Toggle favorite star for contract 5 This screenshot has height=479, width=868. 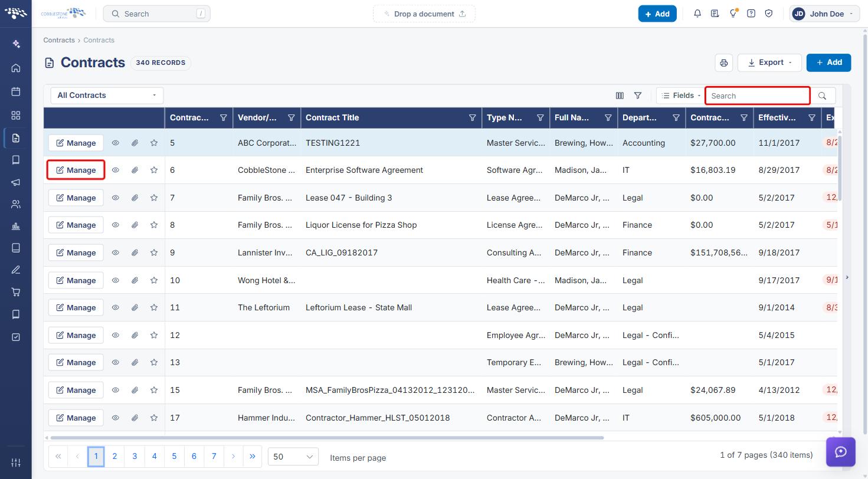[x=154, y=143]
